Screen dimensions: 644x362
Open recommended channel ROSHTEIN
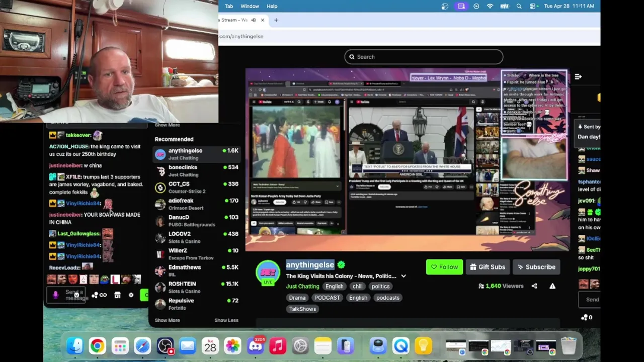click(196, 287)
